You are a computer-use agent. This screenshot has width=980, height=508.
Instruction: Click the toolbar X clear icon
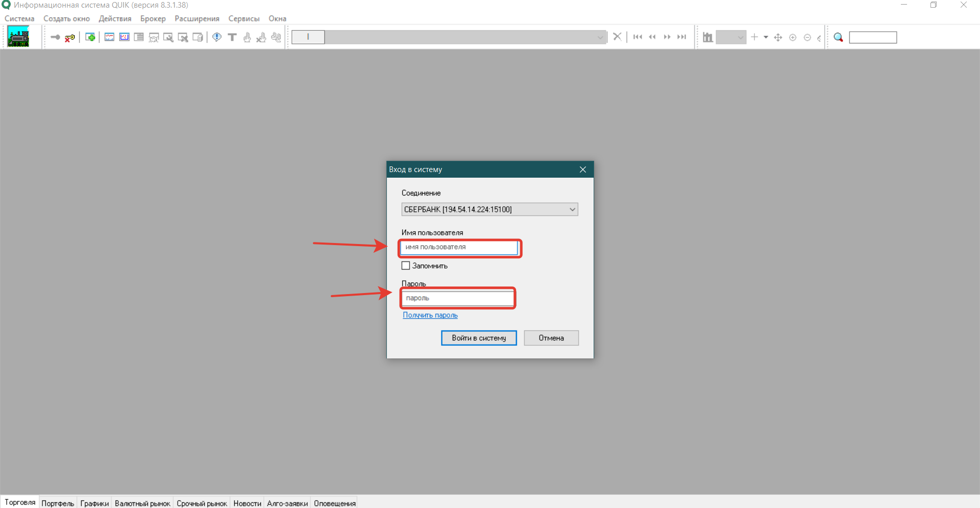point(617,37)
